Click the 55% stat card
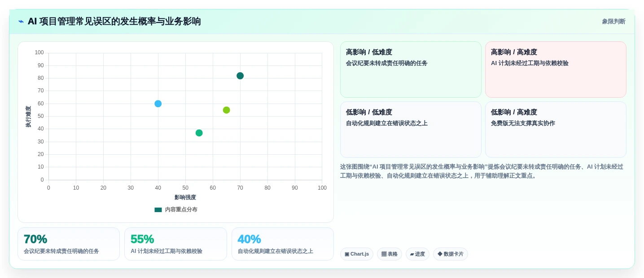The width and height of the screenshot is (644, 278). coord(175,244)
